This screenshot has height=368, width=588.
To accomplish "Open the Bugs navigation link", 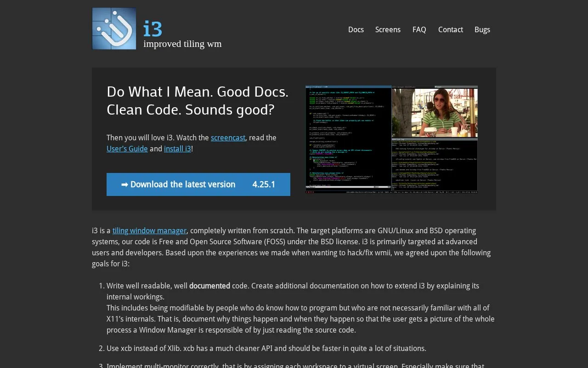I will point(482,29).
